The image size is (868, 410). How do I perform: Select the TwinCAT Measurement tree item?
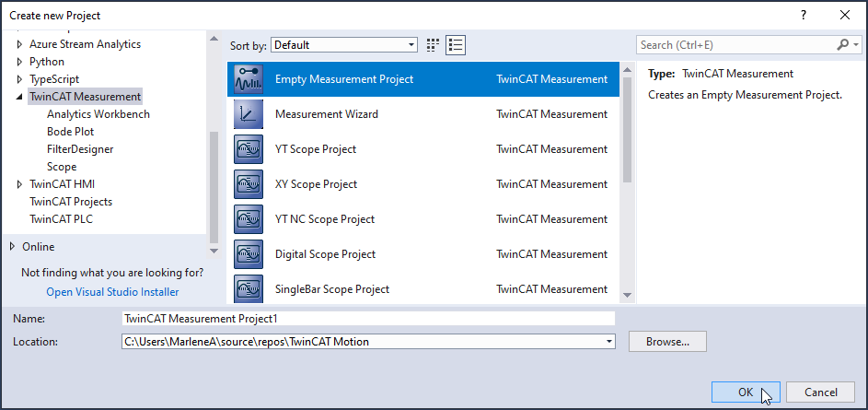(x=86, y=97)
